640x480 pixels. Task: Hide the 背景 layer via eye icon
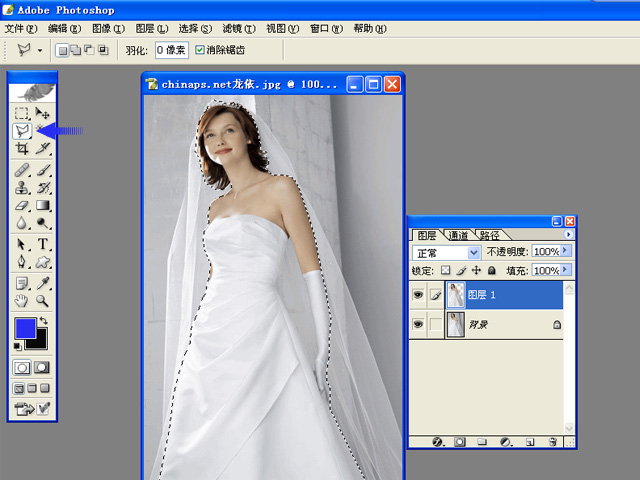(418, 324)
